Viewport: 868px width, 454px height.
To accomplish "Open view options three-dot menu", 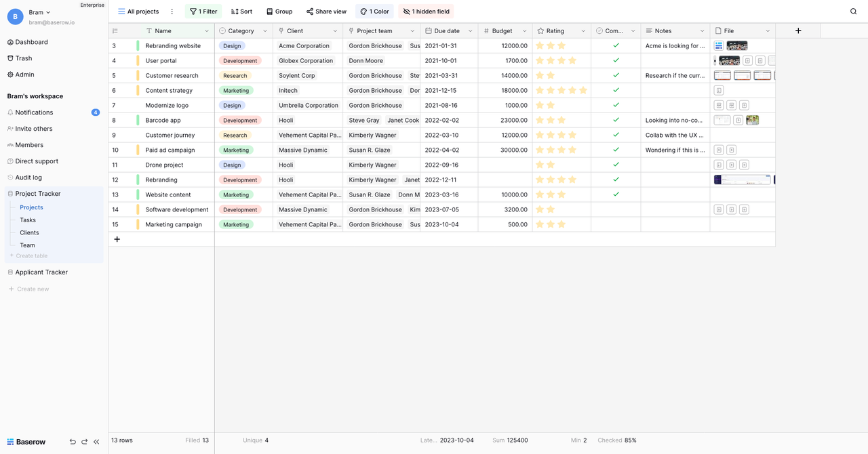I will (x=172, y=12).
